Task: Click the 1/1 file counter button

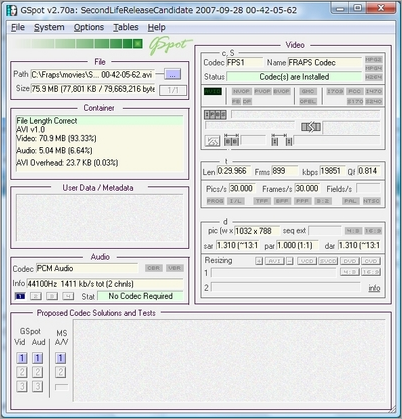Action: pyautogui.click(x=173, y=90)
